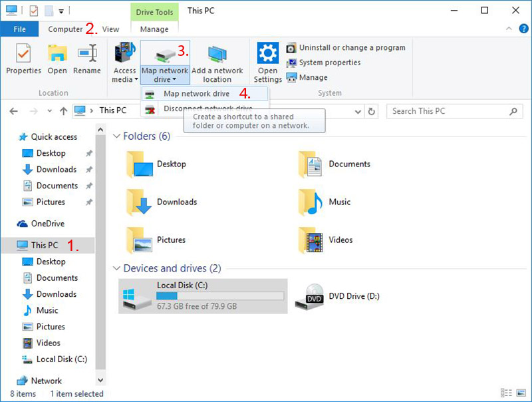Open the pinned Desktop under Quick access

(44, 153)
